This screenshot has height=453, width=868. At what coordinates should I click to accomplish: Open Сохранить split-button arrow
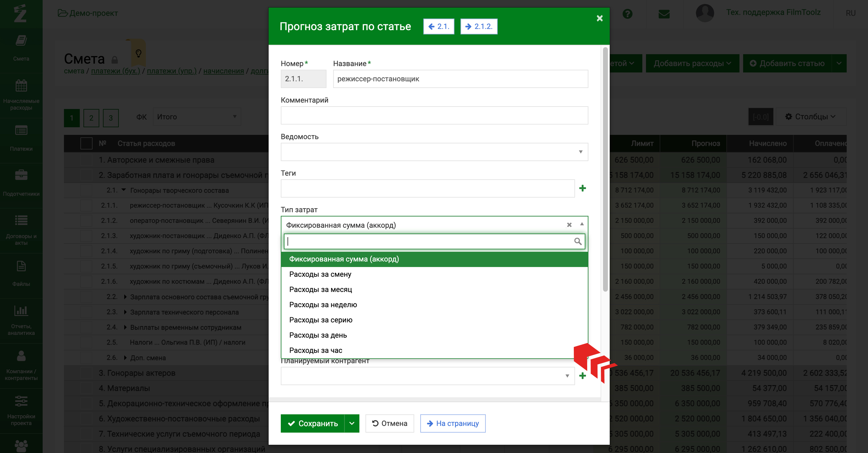[352, 423]
